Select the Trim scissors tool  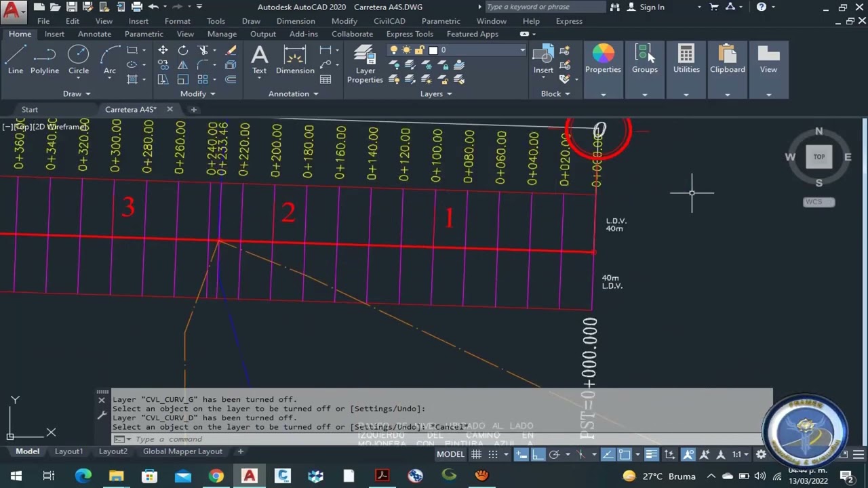pos(203,50)
